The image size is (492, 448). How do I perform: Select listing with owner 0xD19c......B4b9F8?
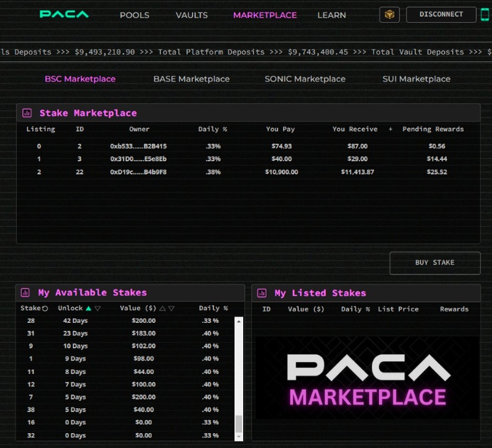pos(248,172)
